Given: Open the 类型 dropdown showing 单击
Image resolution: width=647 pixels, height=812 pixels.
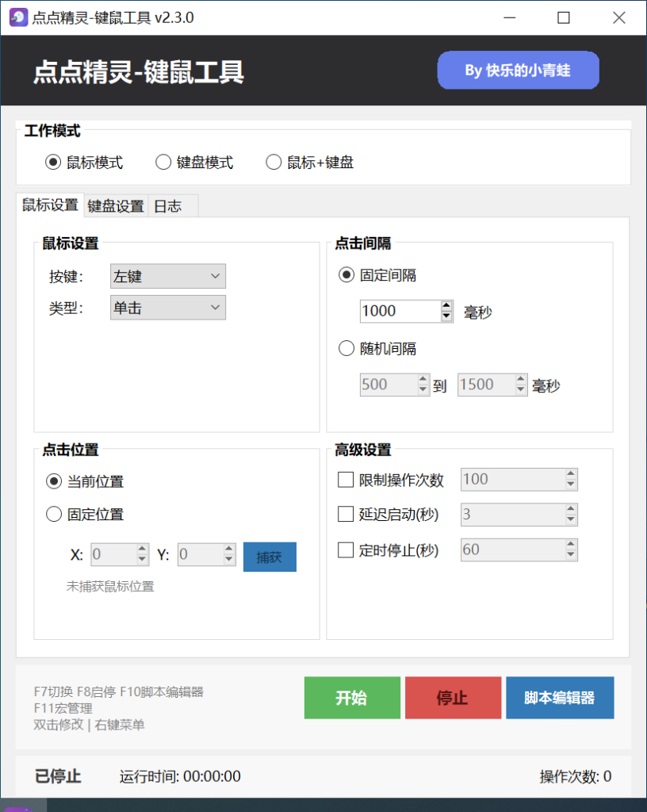Looking at the screenshot, I should click(x=167, y=307).
